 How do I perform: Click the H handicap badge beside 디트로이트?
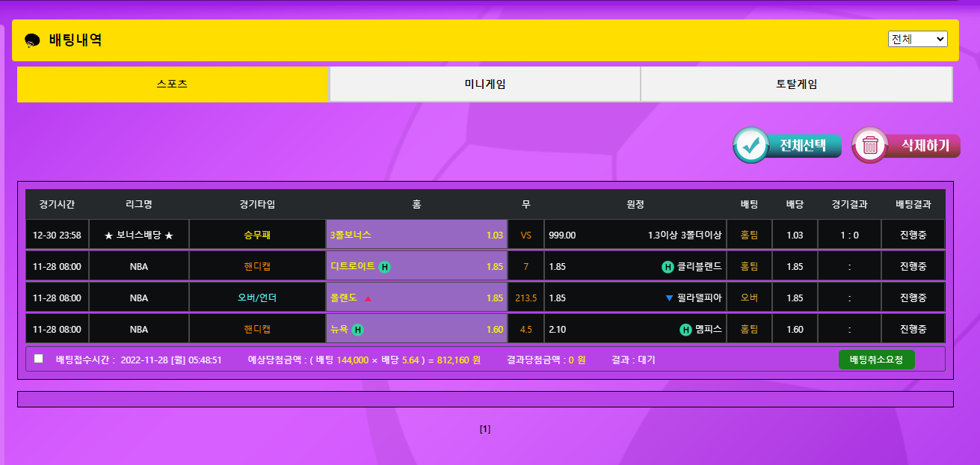point(384,267)
